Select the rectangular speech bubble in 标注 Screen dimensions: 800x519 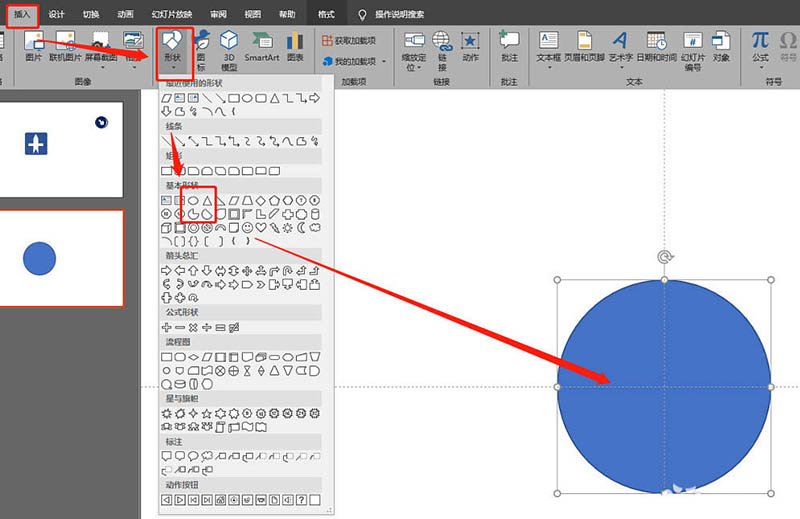166,456
